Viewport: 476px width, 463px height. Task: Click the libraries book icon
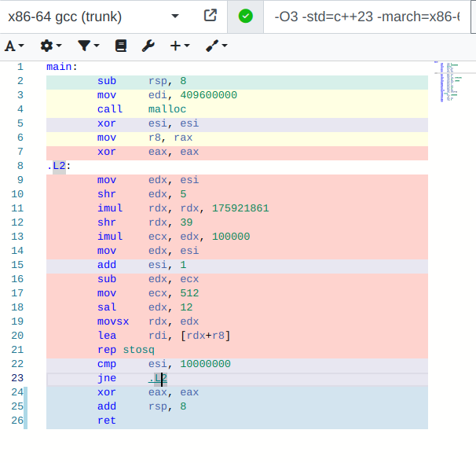[x=120, y=46]
